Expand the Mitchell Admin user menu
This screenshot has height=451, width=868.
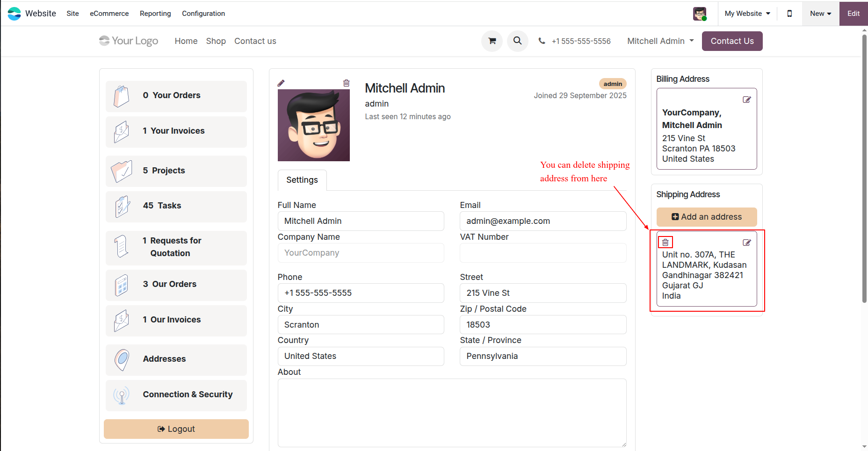660,41
